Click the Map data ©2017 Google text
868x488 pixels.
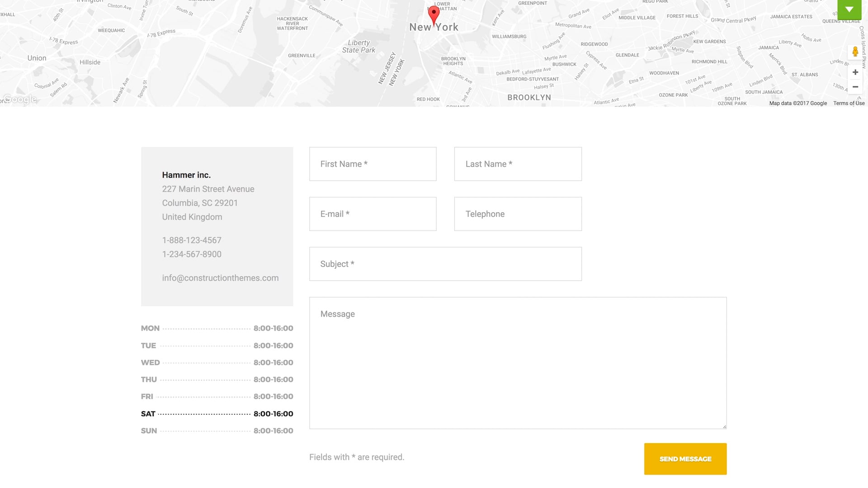pos(798,103)
